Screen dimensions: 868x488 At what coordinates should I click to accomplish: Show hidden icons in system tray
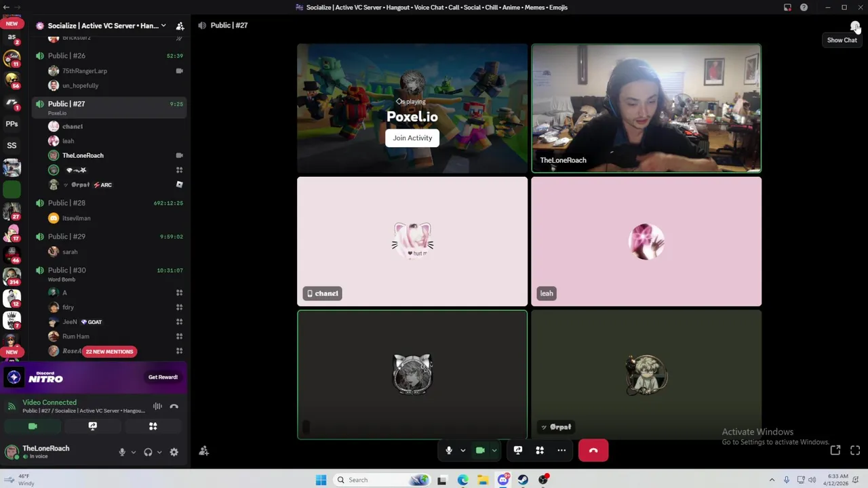pos(772,480)
